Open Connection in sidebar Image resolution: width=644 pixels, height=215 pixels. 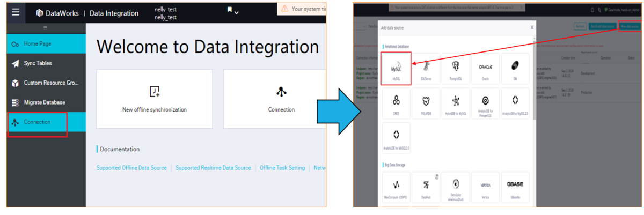click(x=46, y=122)
